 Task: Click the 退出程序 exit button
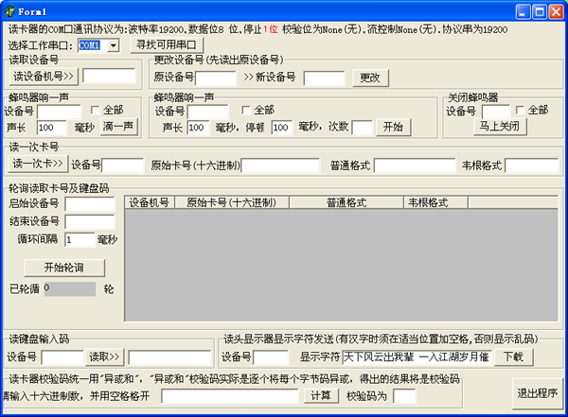(x=538, y=393)
